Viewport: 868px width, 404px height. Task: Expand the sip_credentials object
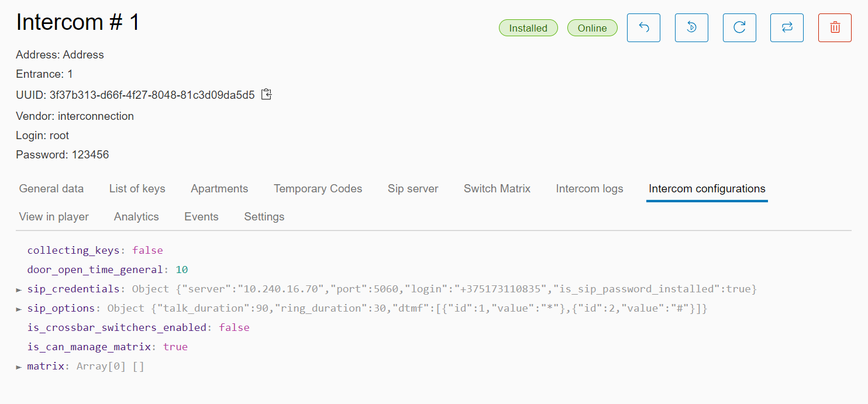pyautogui.click(x=19, y=289)
